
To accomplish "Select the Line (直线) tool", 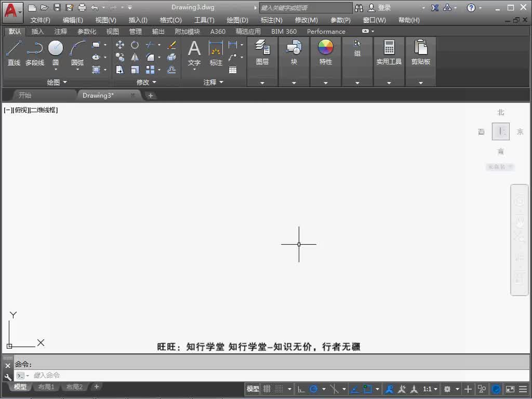I will [14, 53].
